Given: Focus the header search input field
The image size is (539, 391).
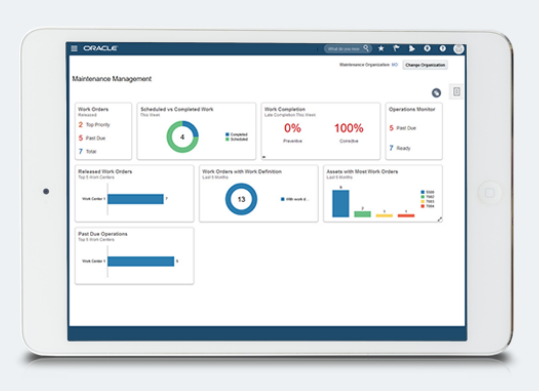Looking at the screenshot, I should click(x=344, y=49).
